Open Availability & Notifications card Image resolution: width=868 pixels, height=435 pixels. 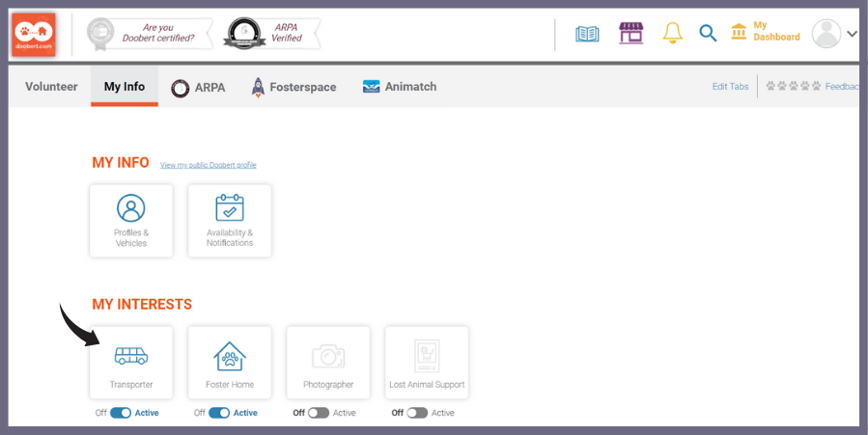[230, 221]
